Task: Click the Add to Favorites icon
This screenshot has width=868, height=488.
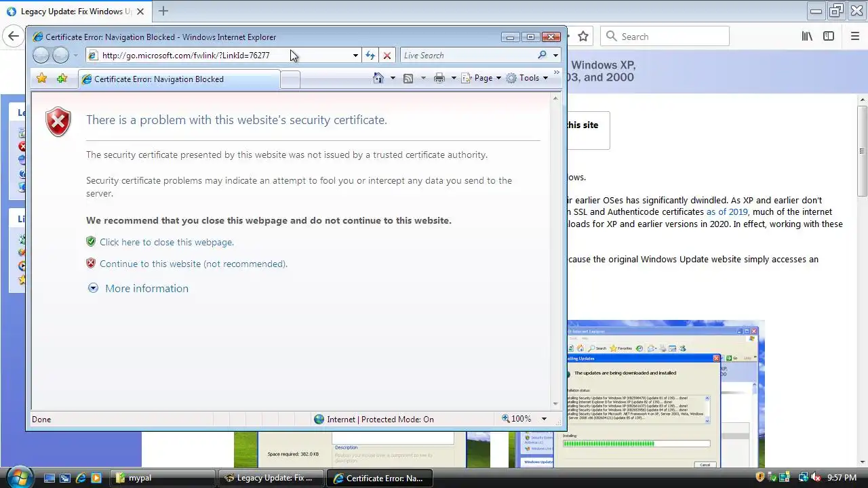Action: pos(62,79)
